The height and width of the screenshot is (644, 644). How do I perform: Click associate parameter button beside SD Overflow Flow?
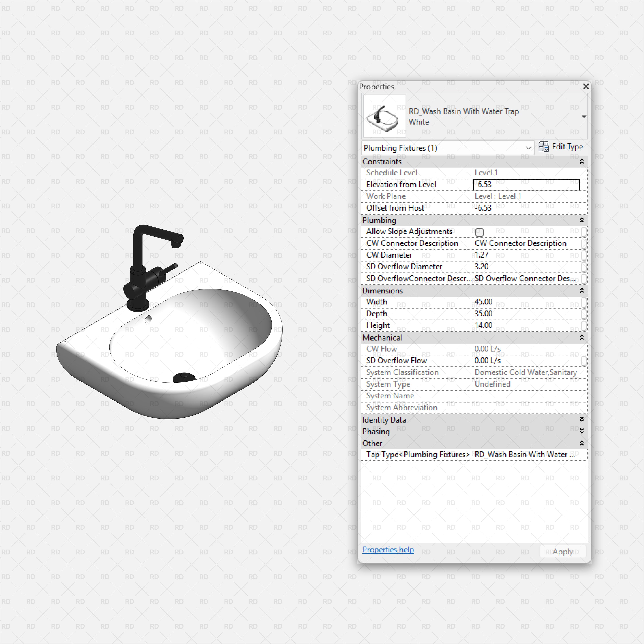tap(584, 361)
